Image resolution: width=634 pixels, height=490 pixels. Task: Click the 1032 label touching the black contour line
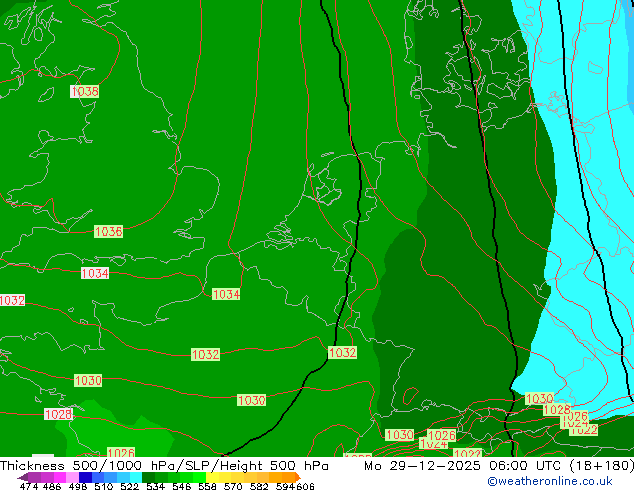(342, 353)
